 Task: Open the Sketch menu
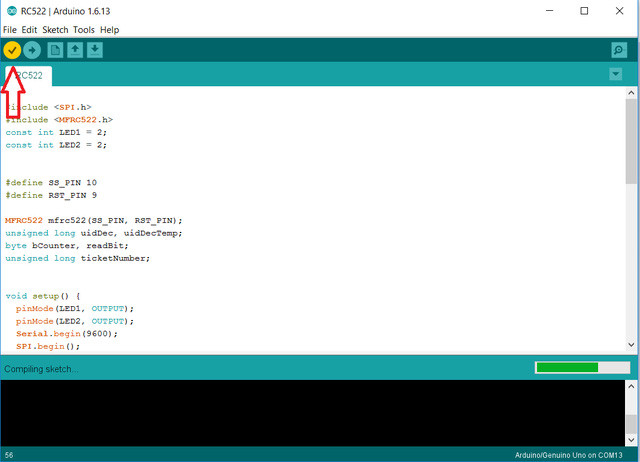point(55,30)
